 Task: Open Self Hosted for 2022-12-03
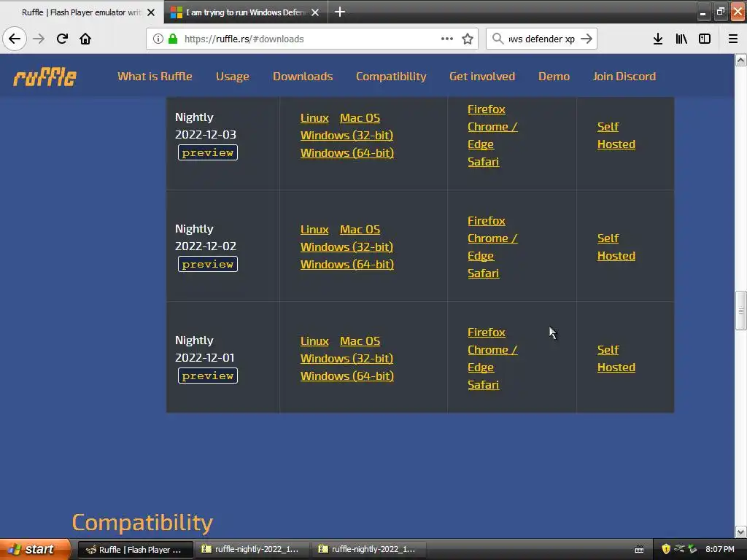pos(616,135)
